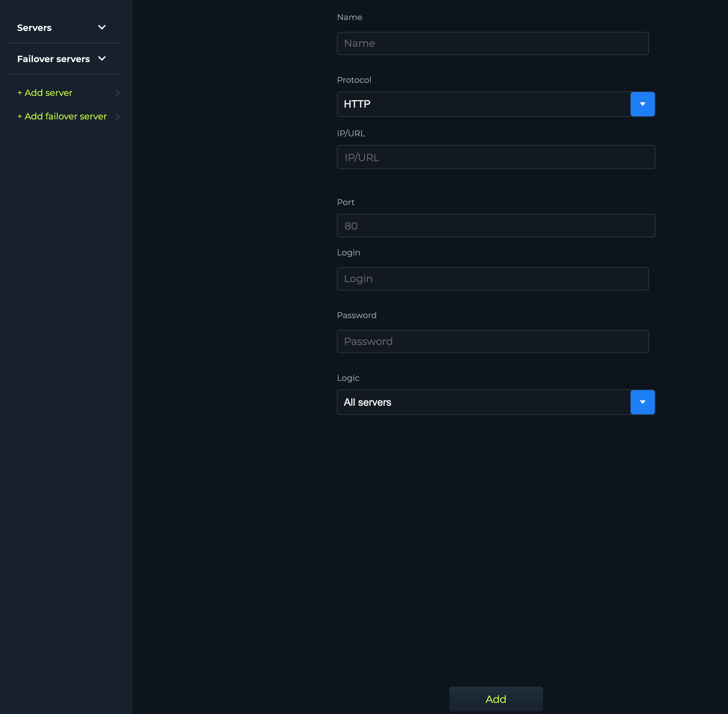Open the Logic dropdown showing All servers
The width and height of the screenshot is (728, 714).
click(x=496, y=402)
